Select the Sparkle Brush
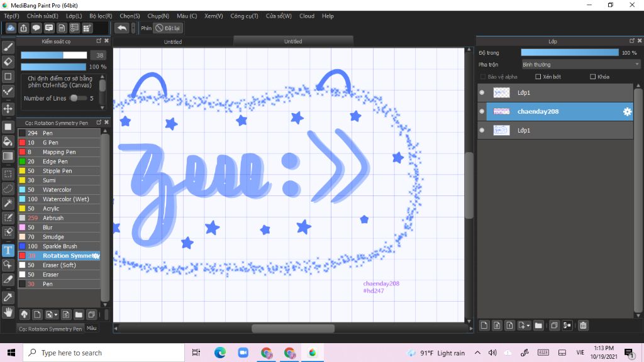The image size is (644, 362). pyautogui.click(x=59, y=246)
